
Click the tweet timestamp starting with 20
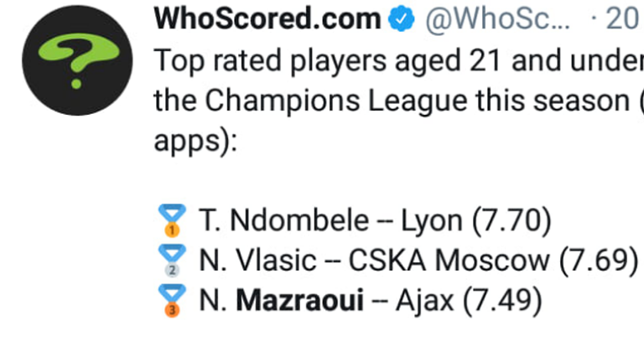pyautogui.click(x=622, y=18)
